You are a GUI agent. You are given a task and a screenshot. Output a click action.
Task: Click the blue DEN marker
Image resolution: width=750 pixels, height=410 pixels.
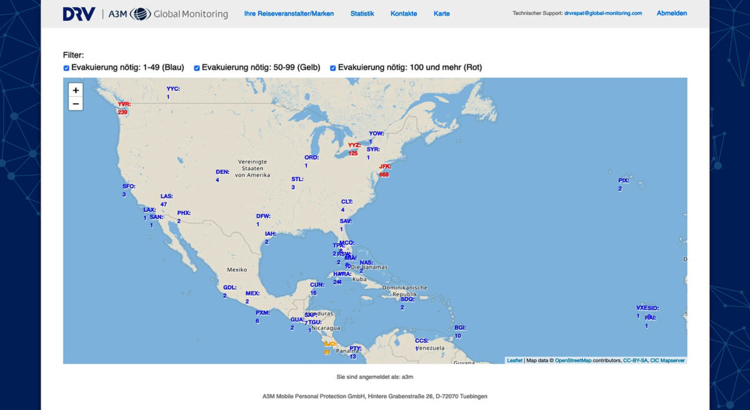222,175
